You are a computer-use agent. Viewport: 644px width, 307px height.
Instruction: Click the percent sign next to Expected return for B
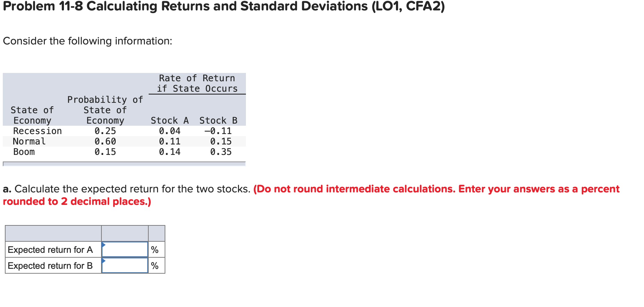pyautogui.click(x=155, y=265)
